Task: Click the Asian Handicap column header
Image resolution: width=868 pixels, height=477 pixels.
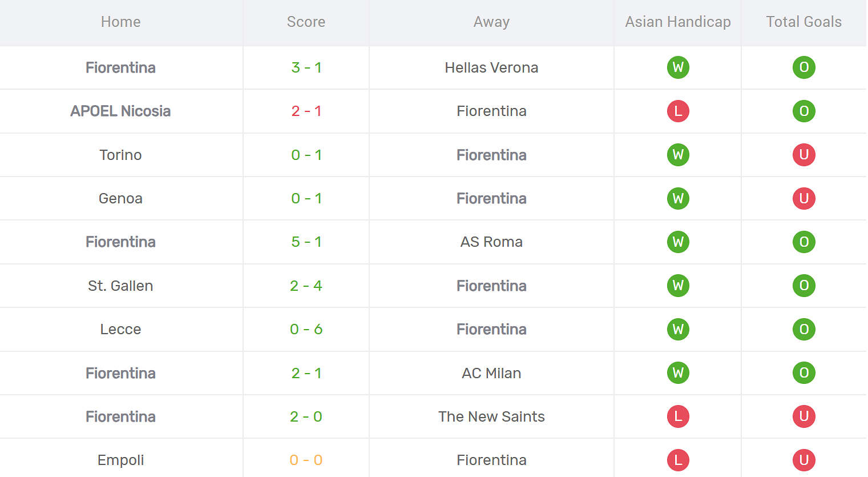Action: (677, 22)
